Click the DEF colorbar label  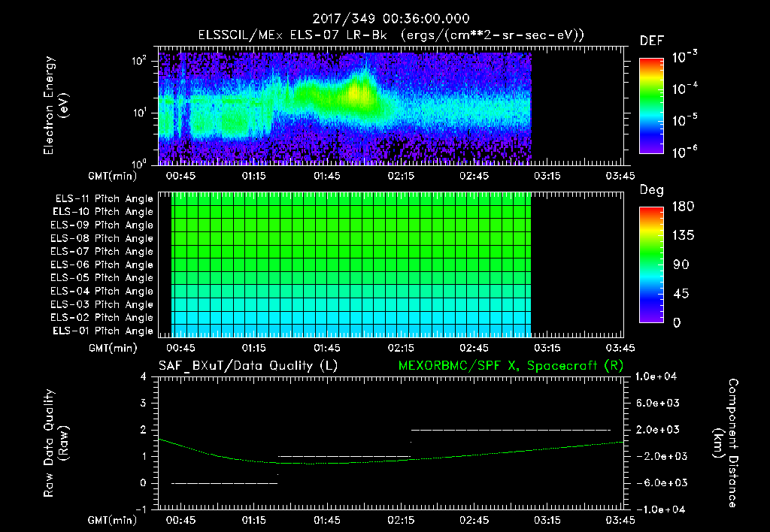point(652,41)
